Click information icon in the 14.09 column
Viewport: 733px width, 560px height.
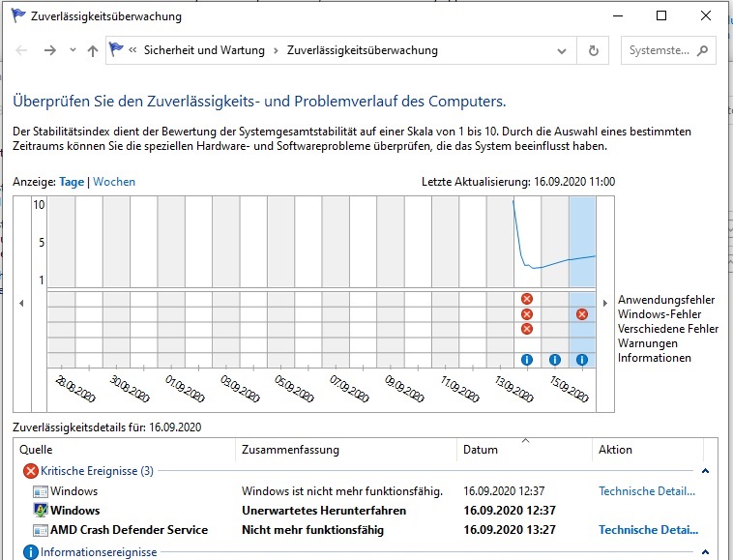(527, 360)
